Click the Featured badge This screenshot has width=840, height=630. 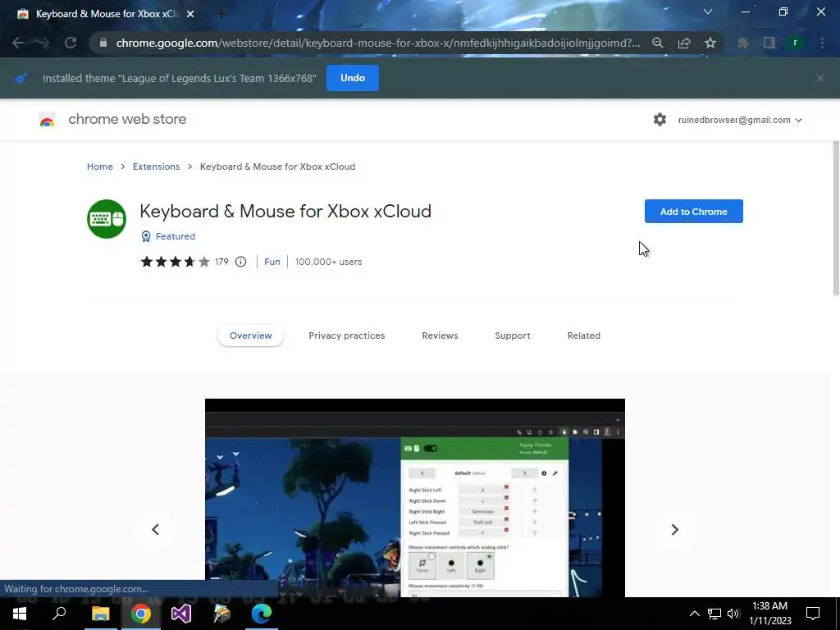click(168, 236)
